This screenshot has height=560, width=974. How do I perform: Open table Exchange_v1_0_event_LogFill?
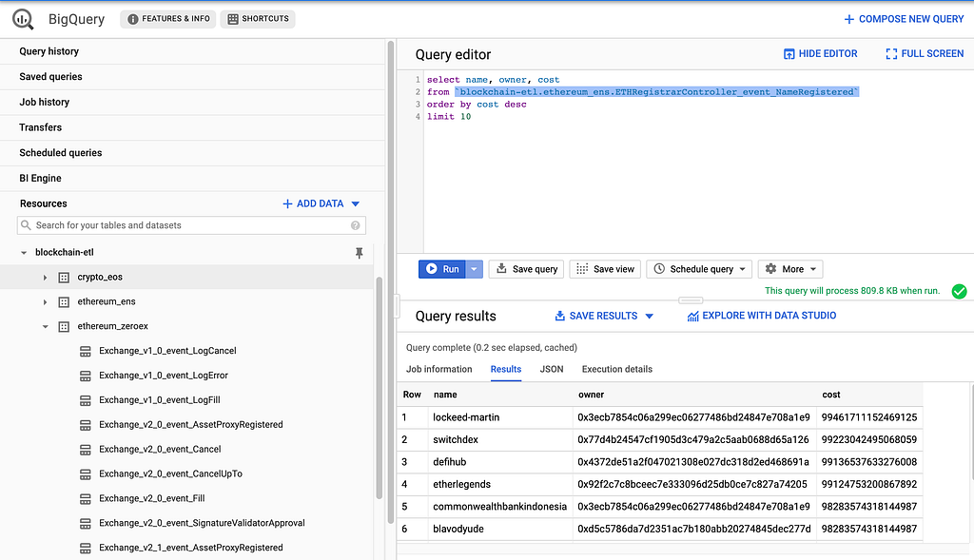click(160, 400)
